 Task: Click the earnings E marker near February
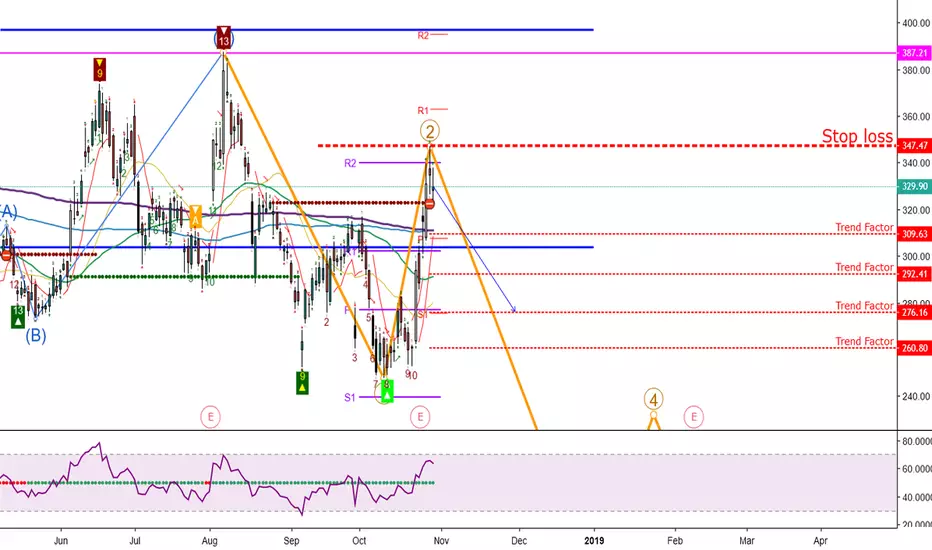693,417
